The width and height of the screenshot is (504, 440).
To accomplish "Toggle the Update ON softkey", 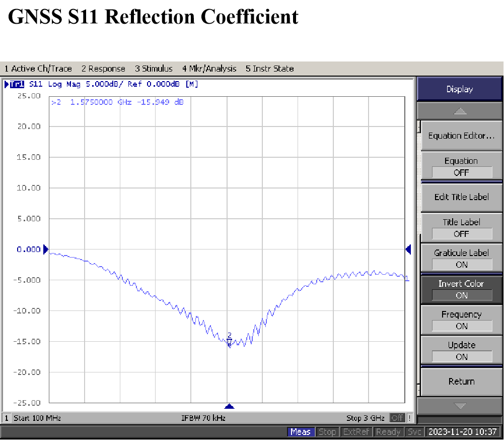I will pos(461,351).
